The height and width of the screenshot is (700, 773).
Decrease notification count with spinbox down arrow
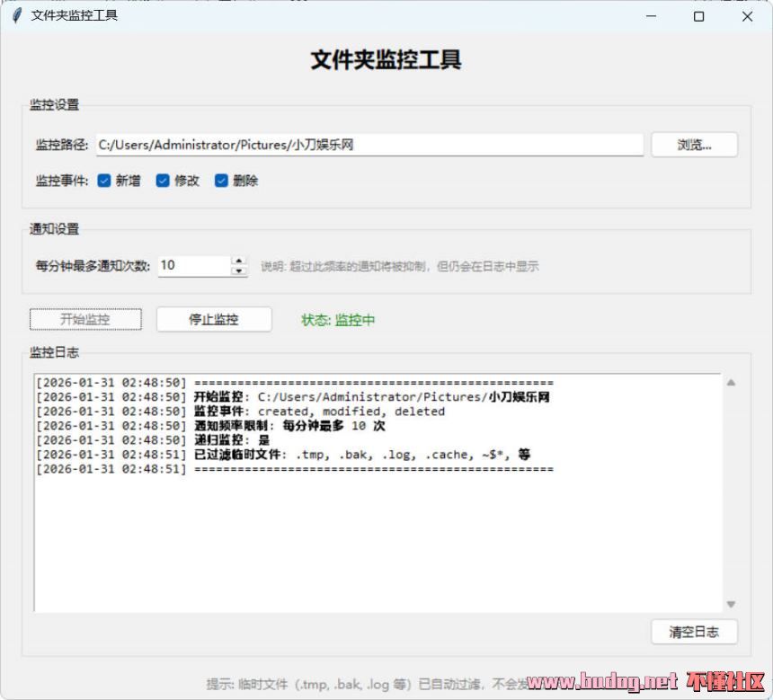click(x=239, y=270)
